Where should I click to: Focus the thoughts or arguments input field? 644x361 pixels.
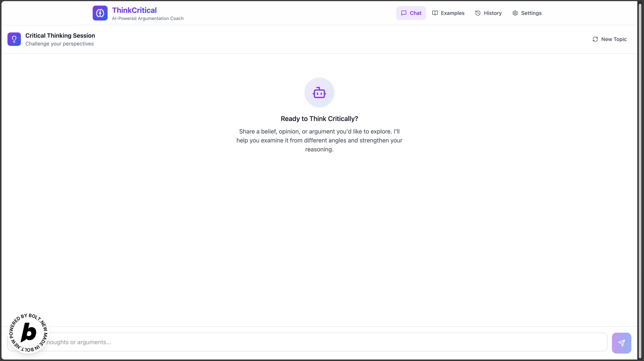(x=325, y=342)
